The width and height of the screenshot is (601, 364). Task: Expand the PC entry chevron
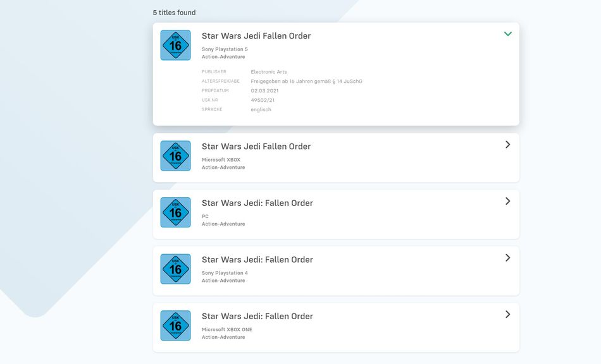(x=508, y=201)
